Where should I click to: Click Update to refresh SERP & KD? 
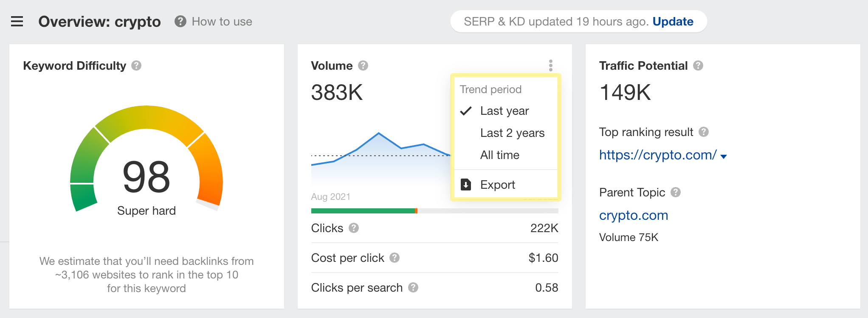pyautogui.click(x=673, y=21)
